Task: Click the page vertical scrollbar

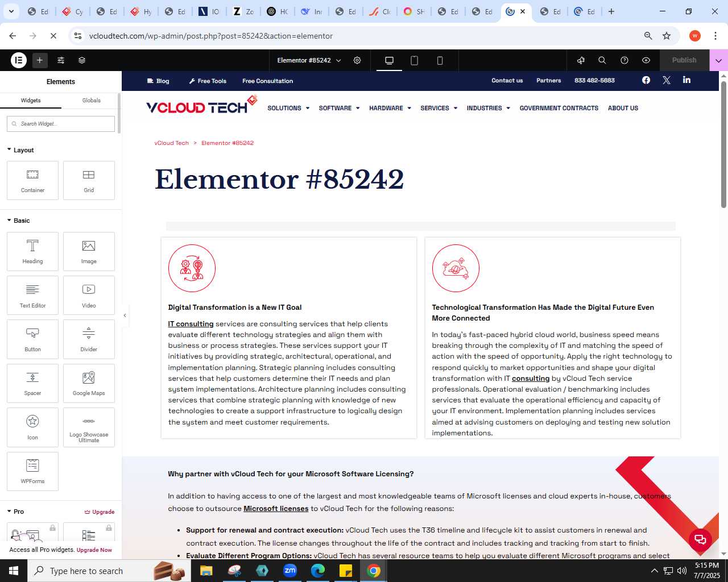Action: click(x=723, y=145)
